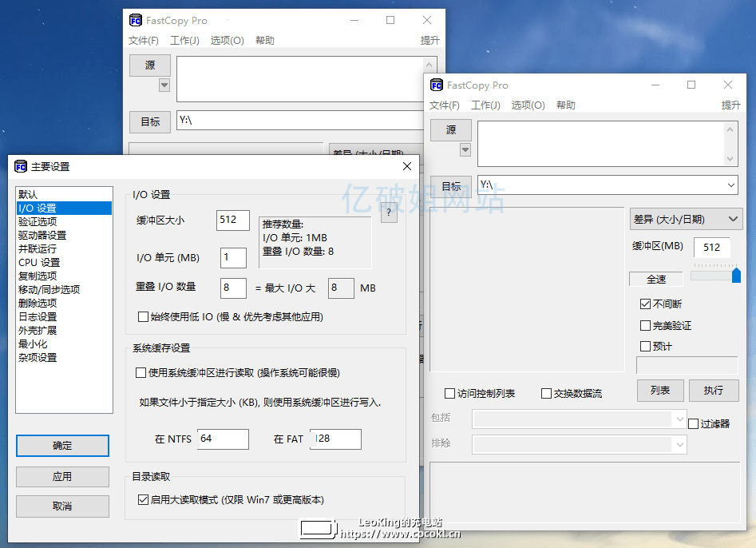The image size is (756, 548).
Task: Click scroll-down arrow of source box in front window
Action: tap(730, 159)
